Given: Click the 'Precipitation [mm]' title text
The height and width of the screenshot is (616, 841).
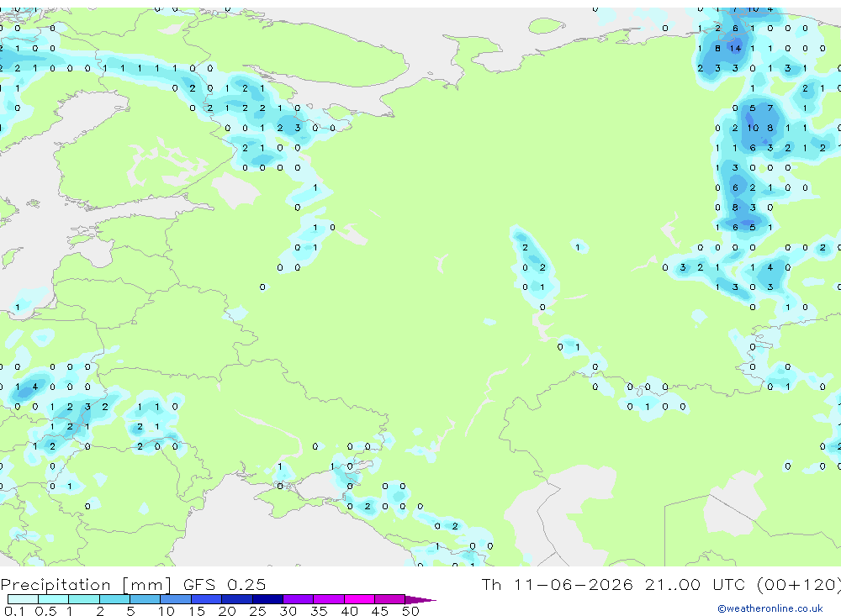Looking at the screenshot, I should (x=86, y=585).
